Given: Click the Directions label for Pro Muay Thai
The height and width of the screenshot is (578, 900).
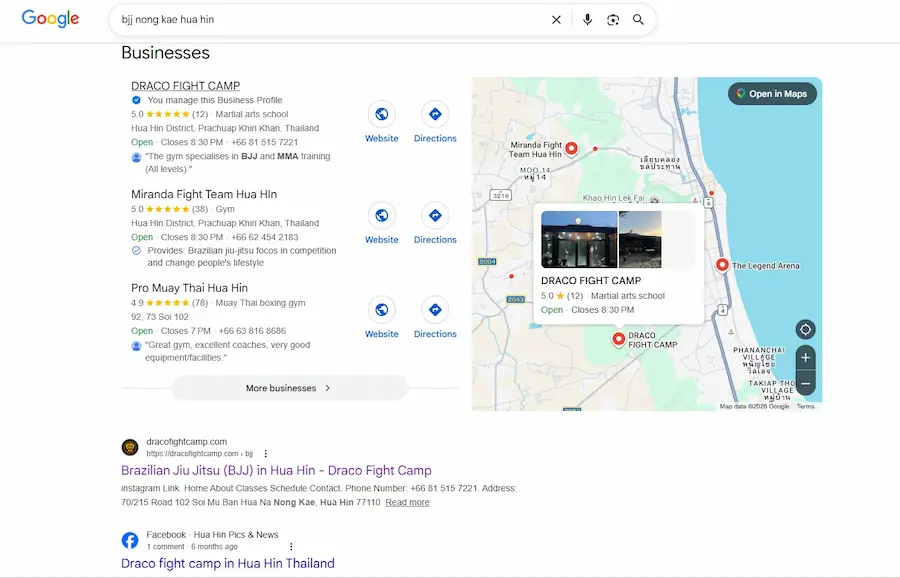Looking at the screenshot, I should [435, 333].
